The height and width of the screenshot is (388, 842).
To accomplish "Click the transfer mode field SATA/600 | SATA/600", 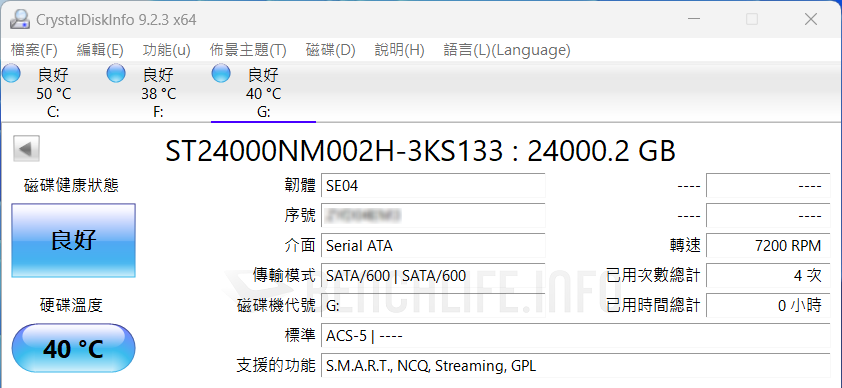I will (x=433, y=276).
